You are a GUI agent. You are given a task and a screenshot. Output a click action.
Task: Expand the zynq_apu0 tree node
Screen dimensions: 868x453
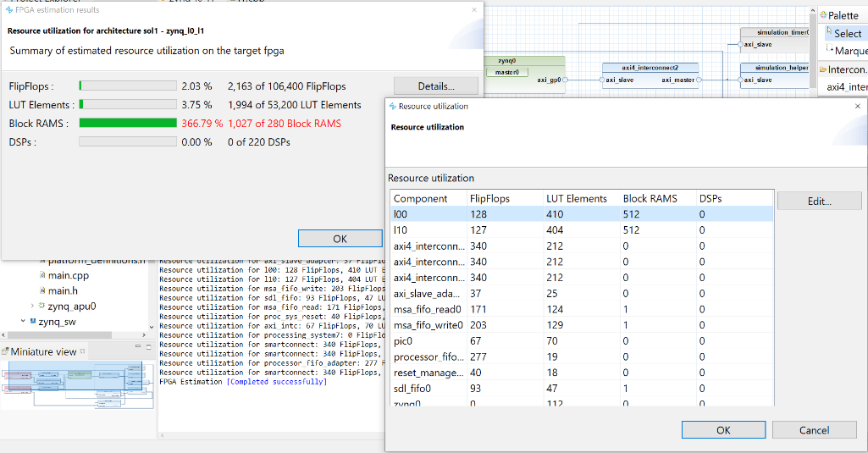[x=32, y=306]
